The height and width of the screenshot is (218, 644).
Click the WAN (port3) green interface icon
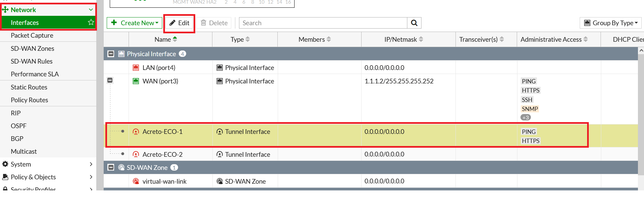tap(136, 81)
